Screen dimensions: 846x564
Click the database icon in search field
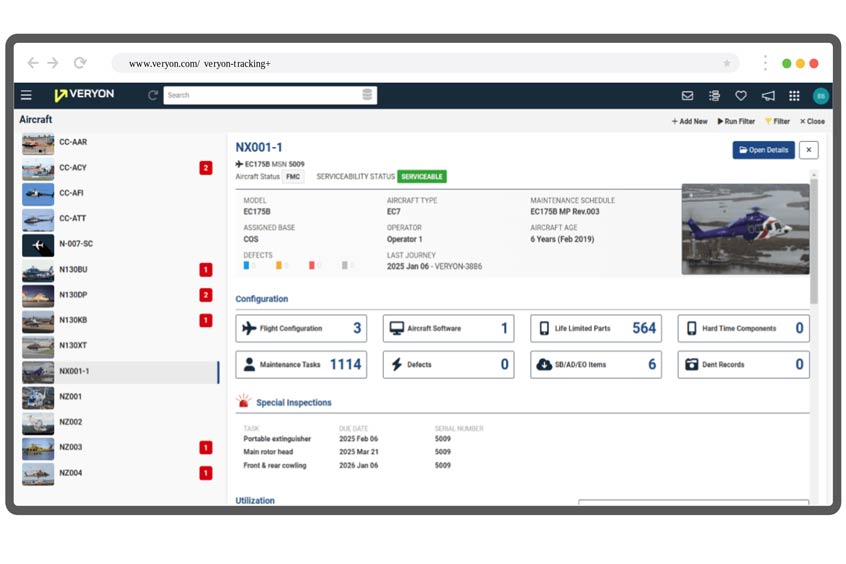pyautogui.click(x=367, y=95)
